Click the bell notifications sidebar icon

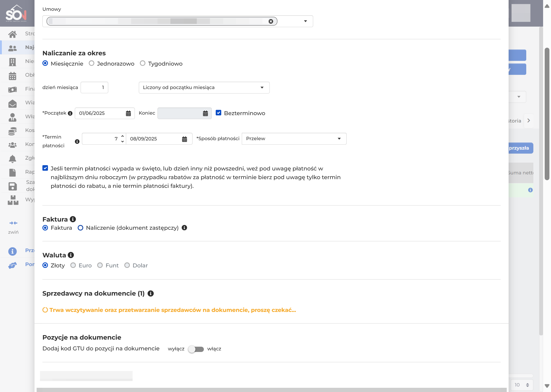pyautogui.click(x=12, y=158)
